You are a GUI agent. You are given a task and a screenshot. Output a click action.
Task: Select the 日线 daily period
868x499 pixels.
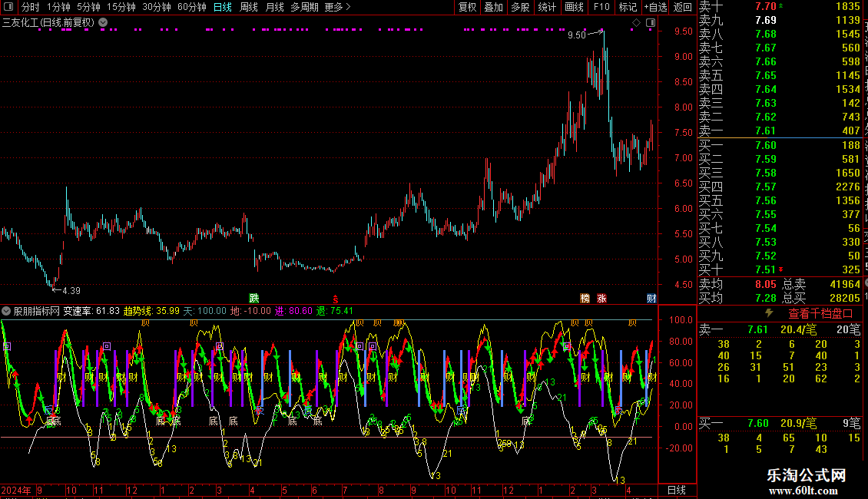223,7
